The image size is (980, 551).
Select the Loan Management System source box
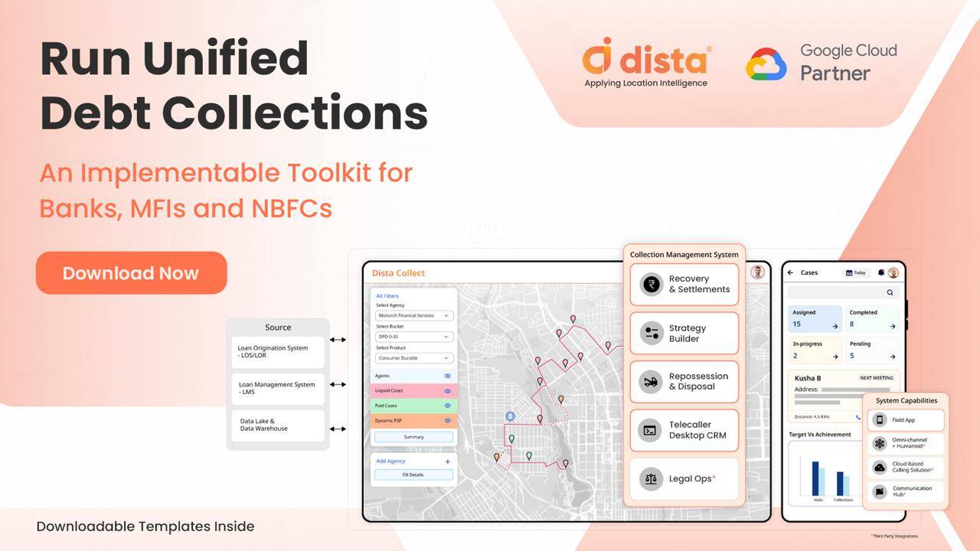(278, 389)
